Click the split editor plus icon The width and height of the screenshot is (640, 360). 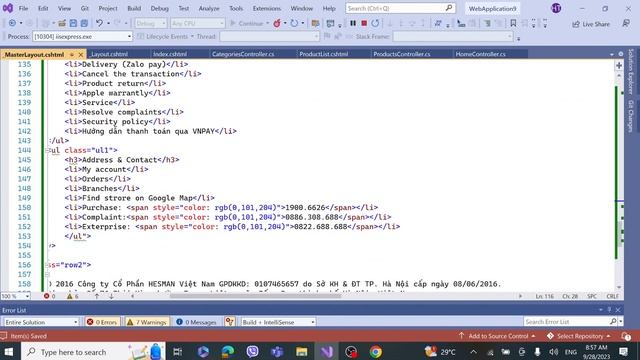[619, 65]
